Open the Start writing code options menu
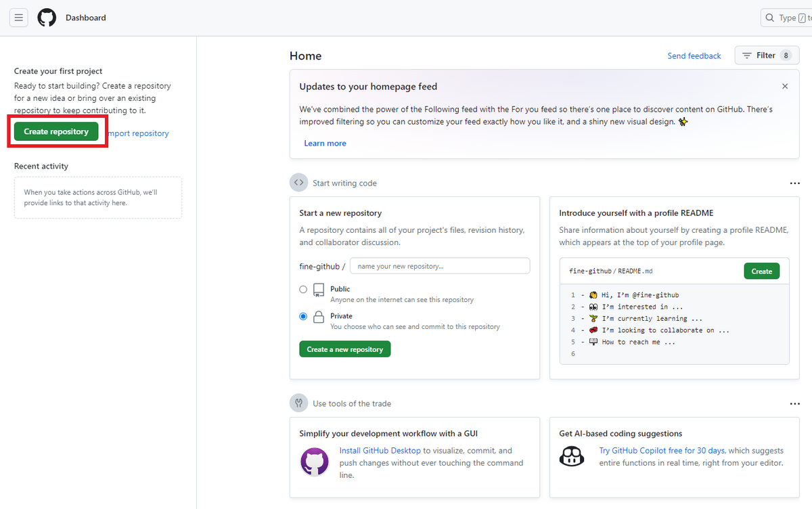This screenshot has width=812, height=509. coord(795,183)
